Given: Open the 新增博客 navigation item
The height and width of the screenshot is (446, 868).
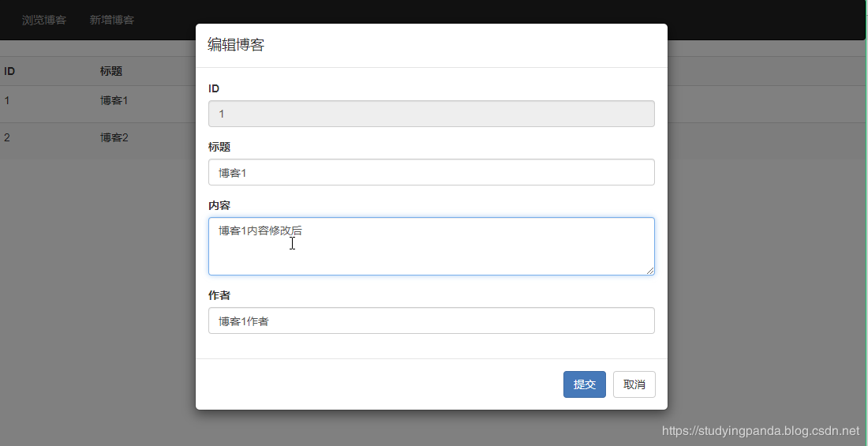Looking at the screenshot, I should click(x=111, y=20).
